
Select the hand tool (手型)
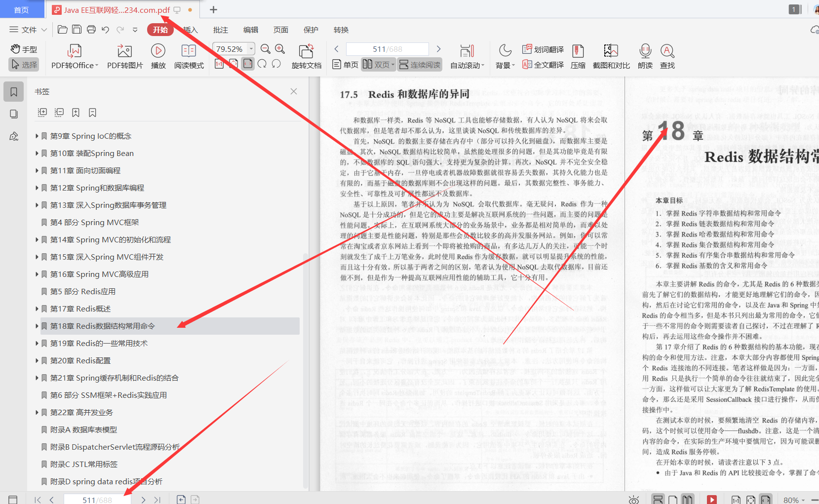[24, 49]
